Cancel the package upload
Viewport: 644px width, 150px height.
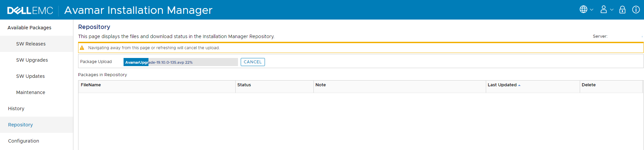tap(252, 62)
